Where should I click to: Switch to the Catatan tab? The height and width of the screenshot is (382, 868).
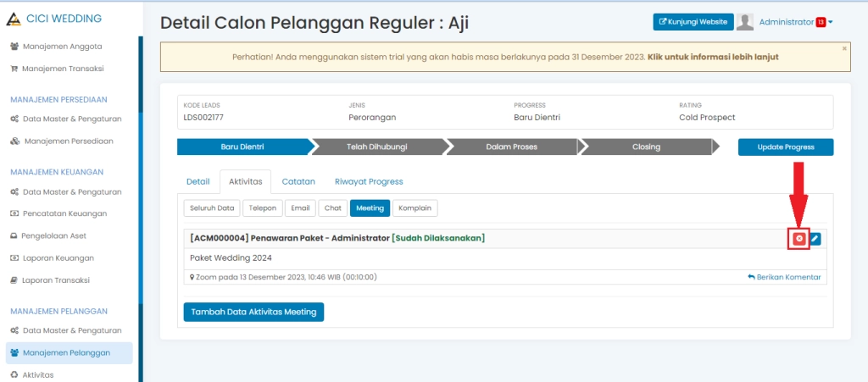(x=298, y=181)
